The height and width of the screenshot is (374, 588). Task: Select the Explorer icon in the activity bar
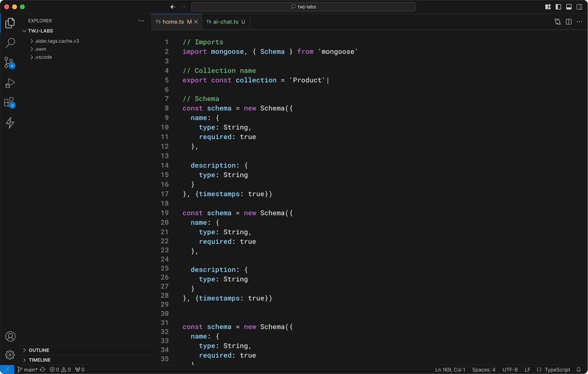click(10, 23)
